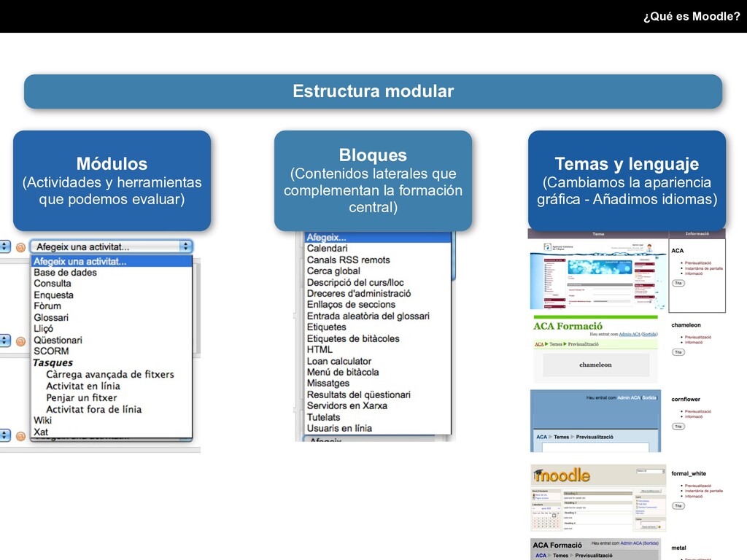
Task: Select 'Fòrum' activity
Action: click(x=47, y=306)
